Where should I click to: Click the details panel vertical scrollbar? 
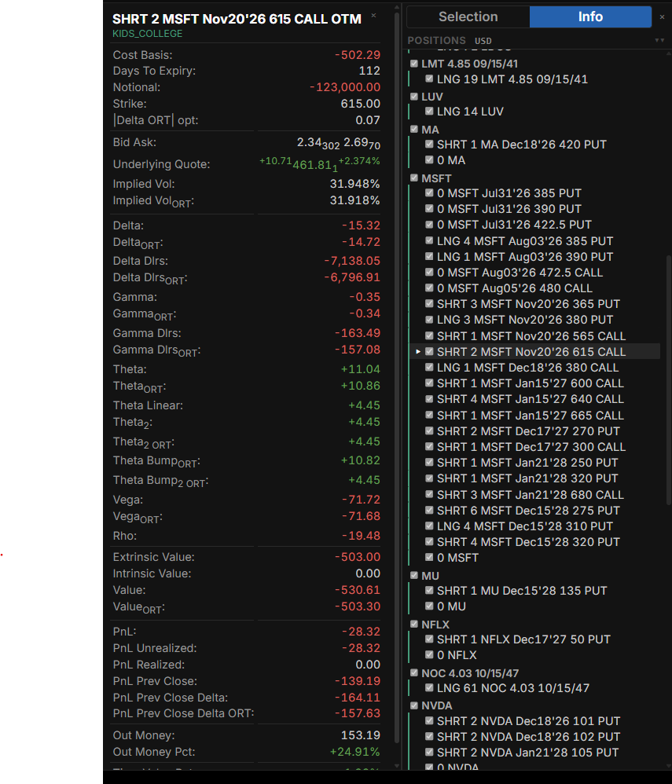(397, 378)
